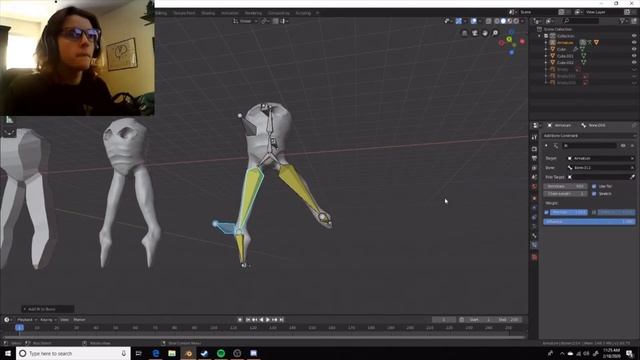Open the Keying menu in timeline

[x=48, y=320]
